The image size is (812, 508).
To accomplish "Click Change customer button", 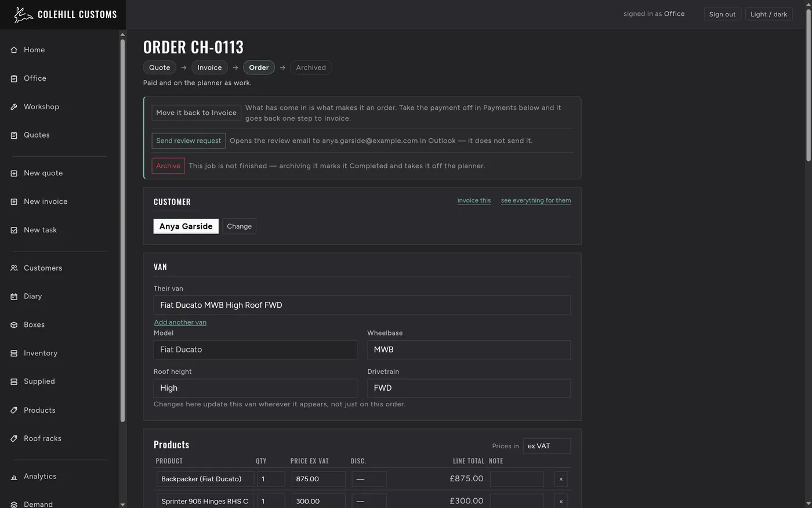I will [x=239, y=226].
